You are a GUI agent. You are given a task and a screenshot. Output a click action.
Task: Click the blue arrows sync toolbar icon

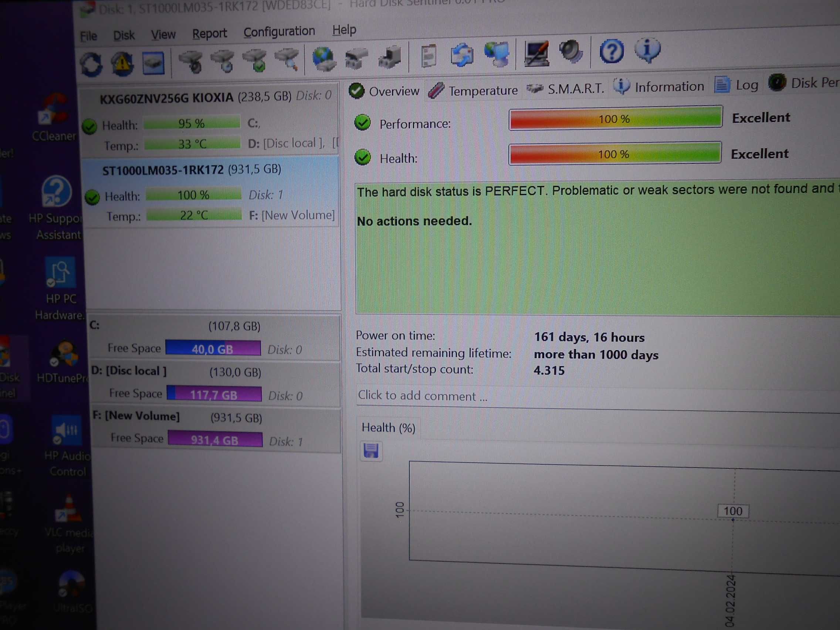462,55
